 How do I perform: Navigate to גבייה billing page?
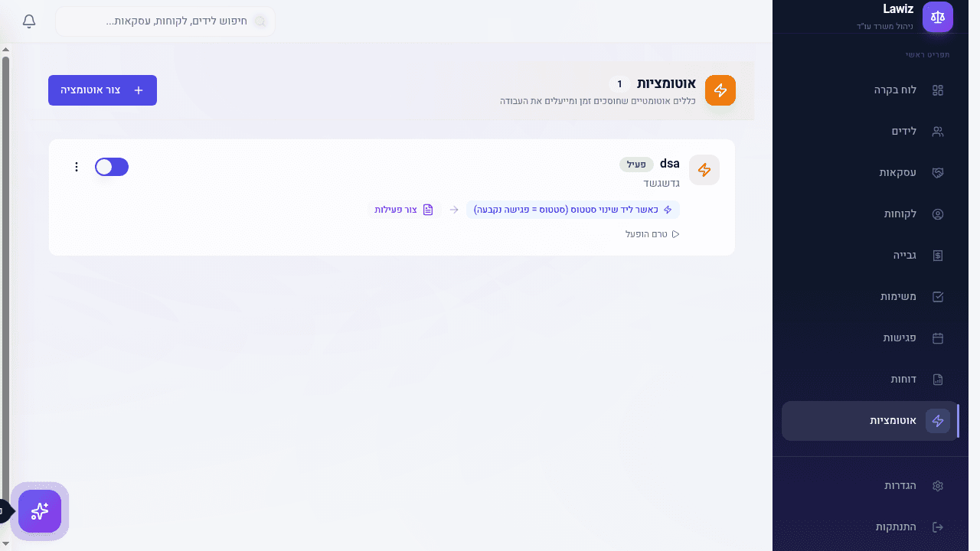pos(904,256)
